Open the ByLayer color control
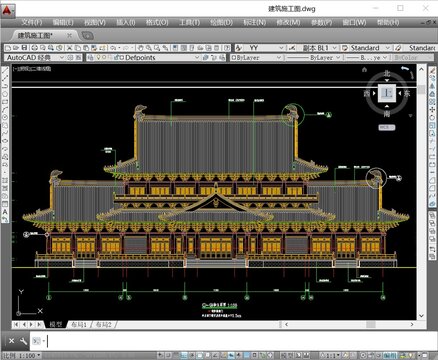 [256, 57]
